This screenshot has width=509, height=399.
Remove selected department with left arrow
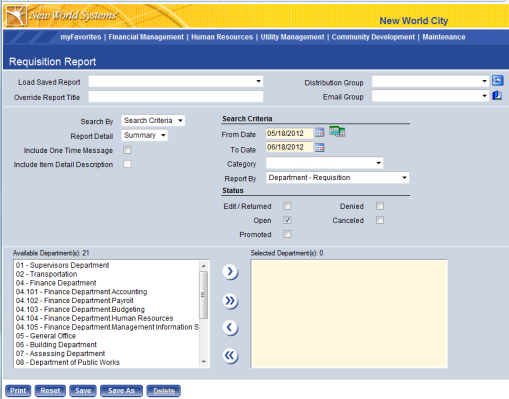(x=230, y=328)
